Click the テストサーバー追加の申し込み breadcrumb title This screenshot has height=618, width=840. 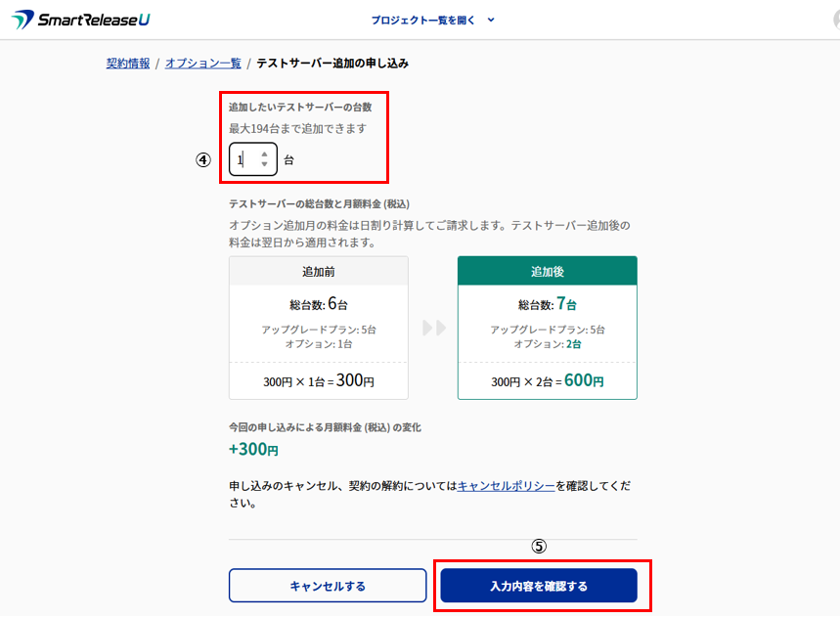pos(332,64)
